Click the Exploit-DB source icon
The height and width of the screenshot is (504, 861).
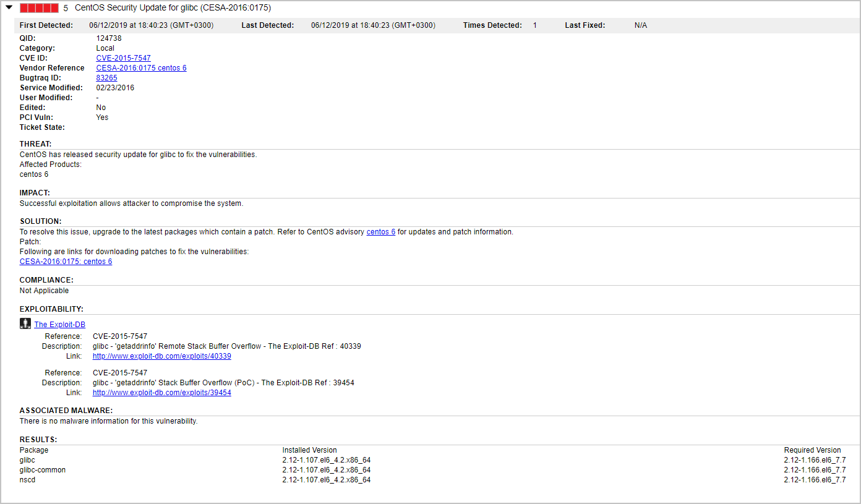point(25,323)
